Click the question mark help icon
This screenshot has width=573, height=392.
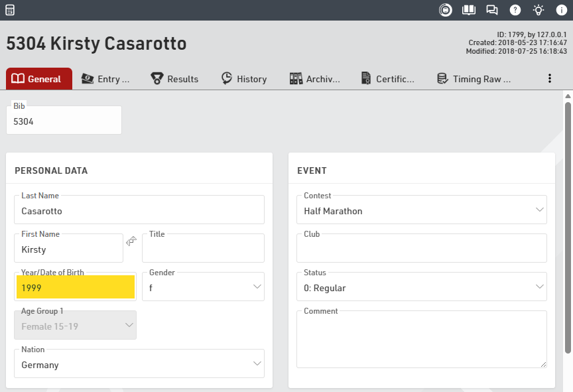click(515, 10)
